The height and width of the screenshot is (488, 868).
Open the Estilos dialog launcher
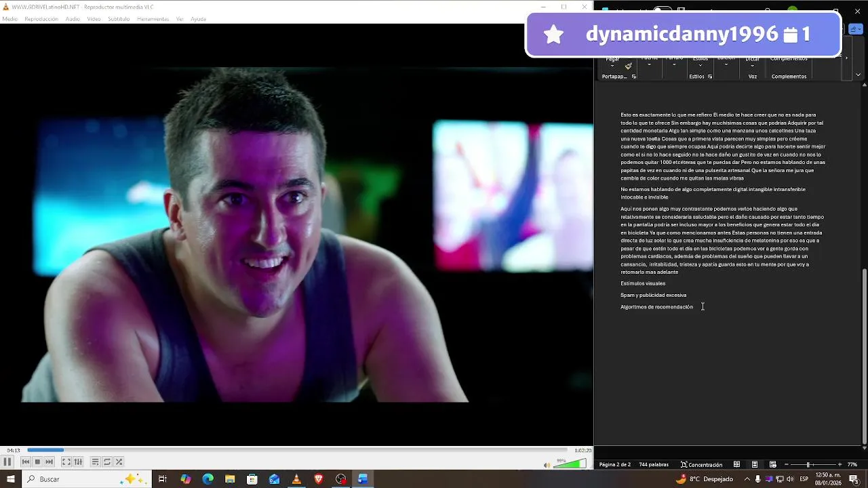pos(710,77)
